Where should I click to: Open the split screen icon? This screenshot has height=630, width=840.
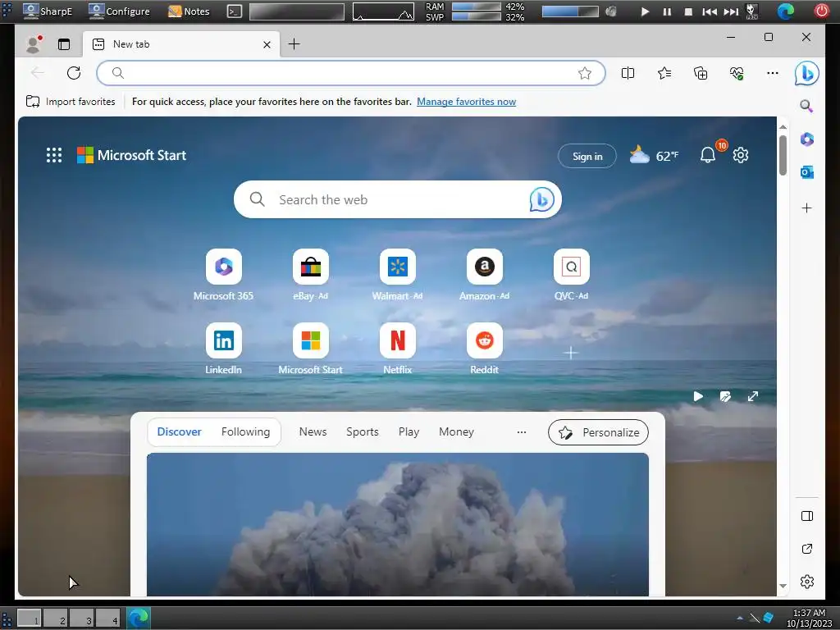(x=628, y=73)
